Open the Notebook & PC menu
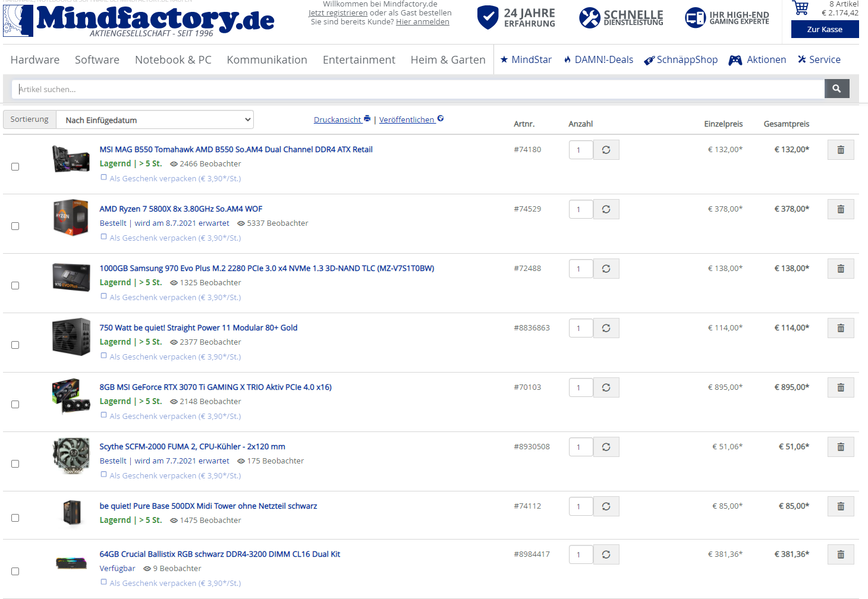 coord(173,59)
